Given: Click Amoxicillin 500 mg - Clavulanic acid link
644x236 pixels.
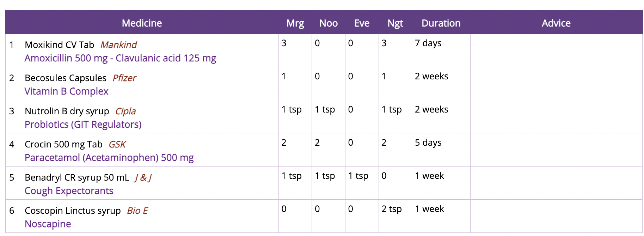Looking at the screenshot, I should pyautogui.click(x=120, y=58).
